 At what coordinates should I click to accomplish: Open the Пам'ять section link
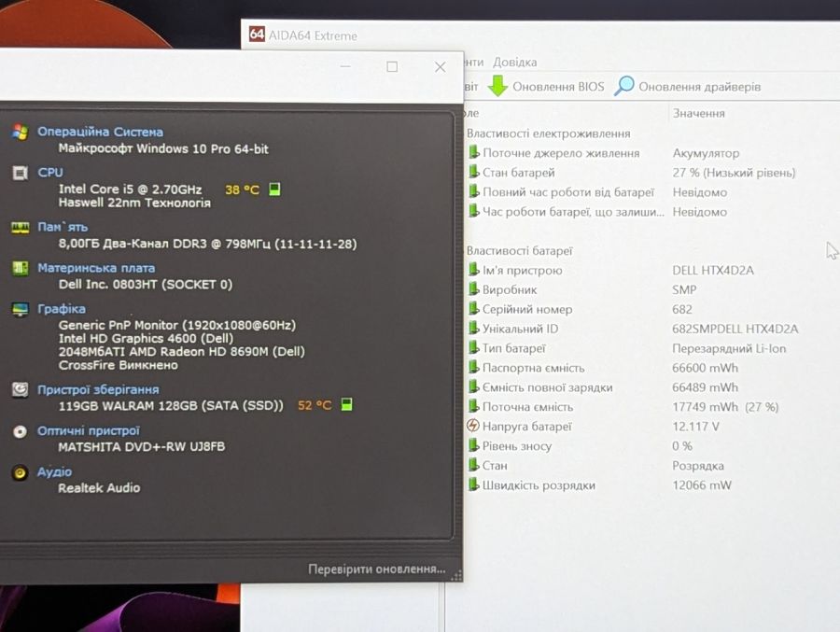63,227
